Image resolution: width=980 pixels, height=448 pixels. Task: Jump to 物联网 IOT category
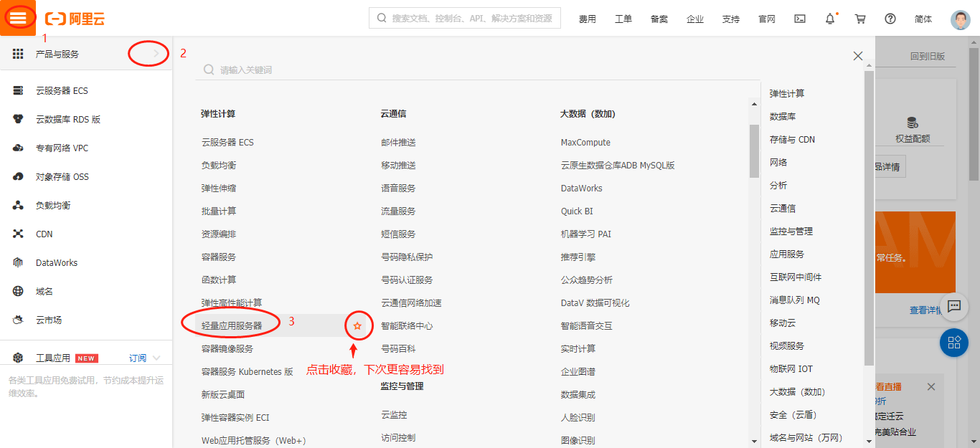[x=791, y=369]
